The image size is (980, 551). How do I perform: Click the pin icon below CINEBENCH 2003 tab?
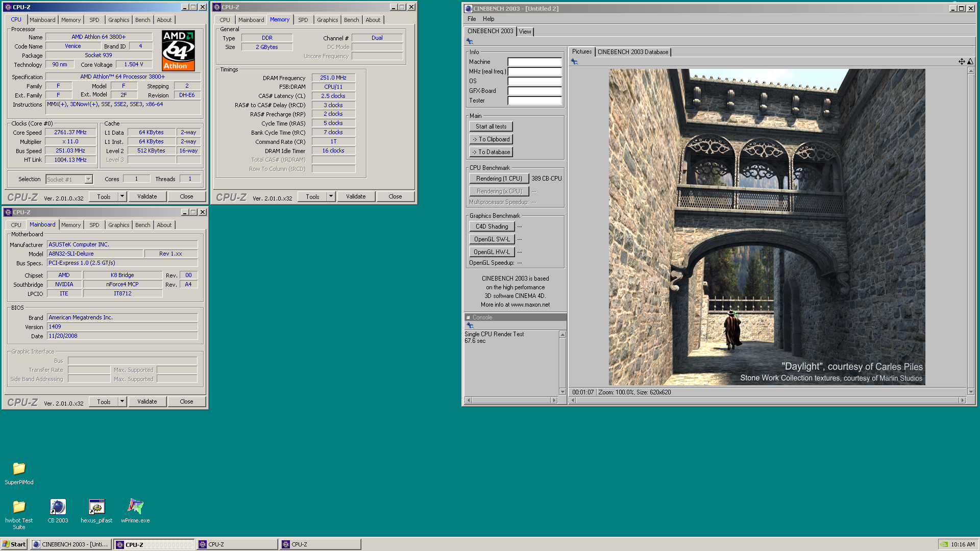coord(470,41)
